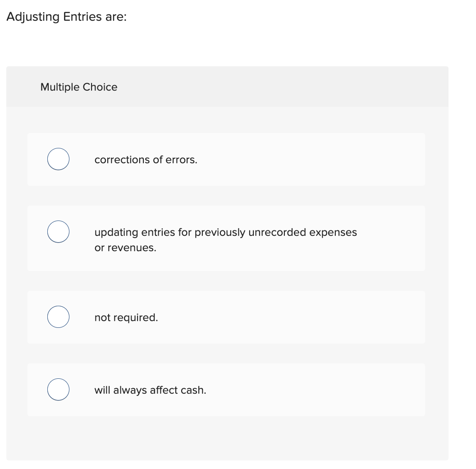The image size is (476, 469).
Task: Click the answer text 'corrections of errors.'
Action: click(x=146, y=159)
